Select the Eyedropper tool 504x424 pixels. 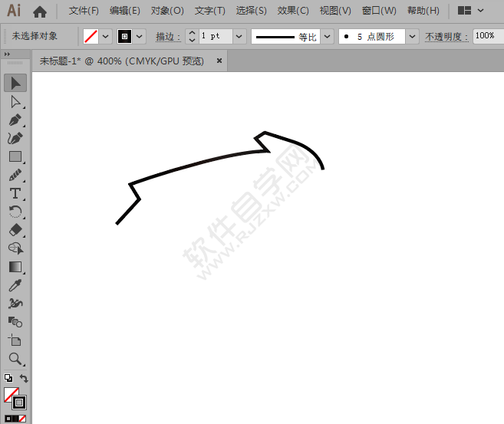click(15, 285)
